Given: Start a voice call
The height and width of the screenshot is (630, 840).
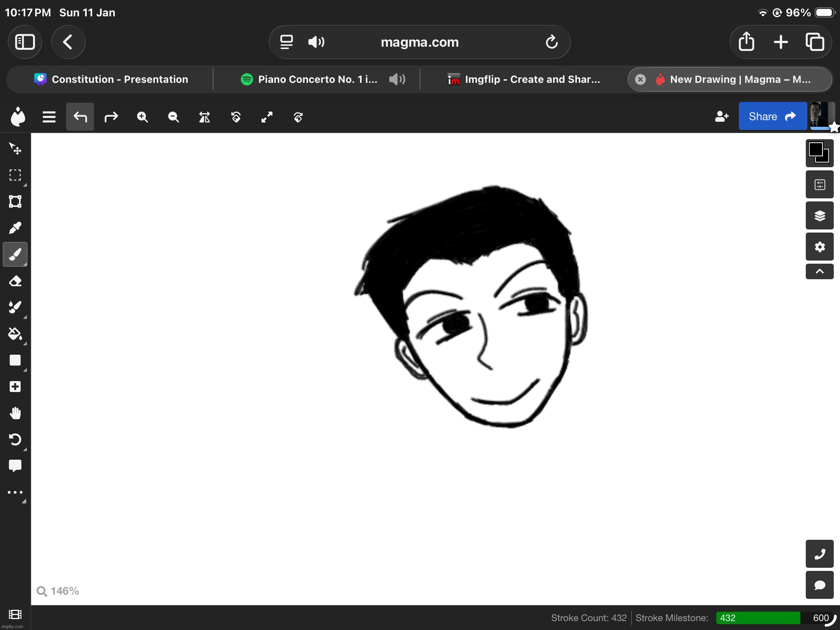Looking at the screenshot, I should [820, 553].
